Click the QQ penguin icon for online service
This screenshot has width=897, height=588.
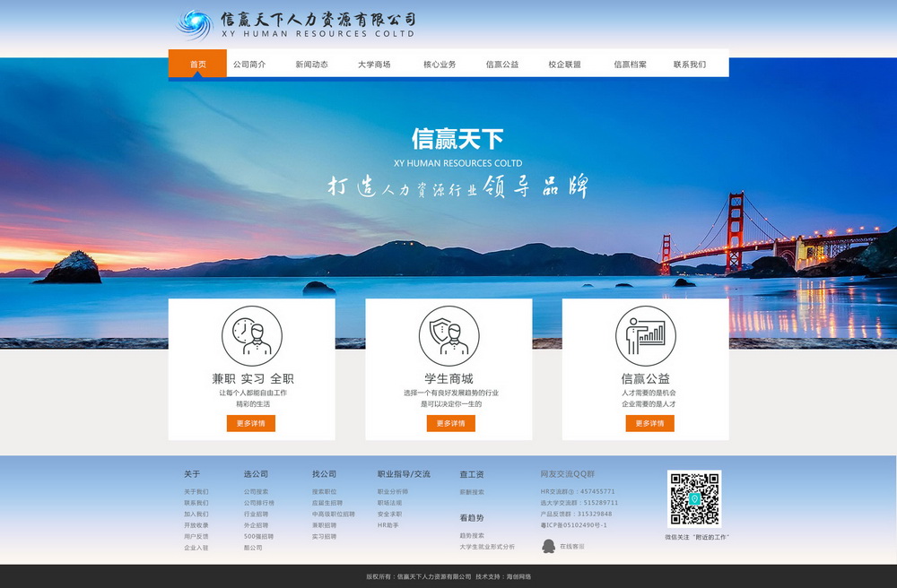(x=548, y=546)
